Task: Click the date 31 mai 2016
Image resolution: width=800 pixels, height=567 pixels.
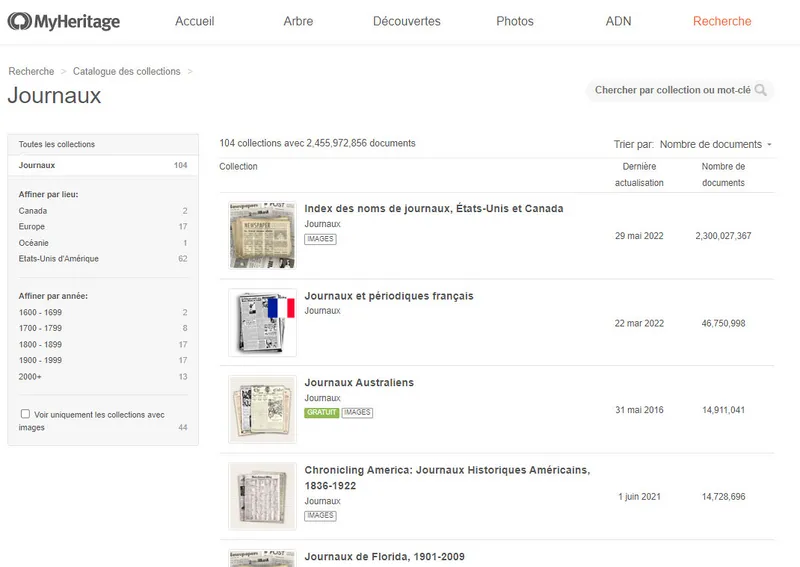Action: [639, 410]
